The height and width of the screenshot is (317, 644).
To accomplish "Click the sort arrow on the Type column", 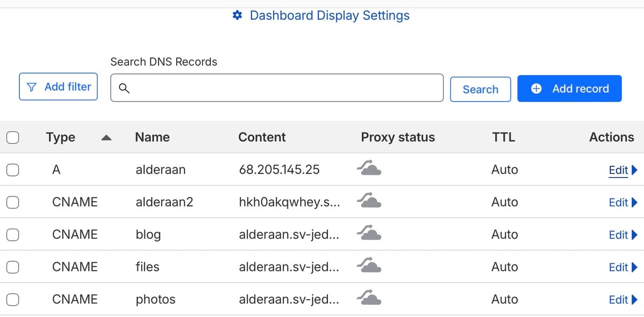I will pyautogui.click(x=106, y=137).
